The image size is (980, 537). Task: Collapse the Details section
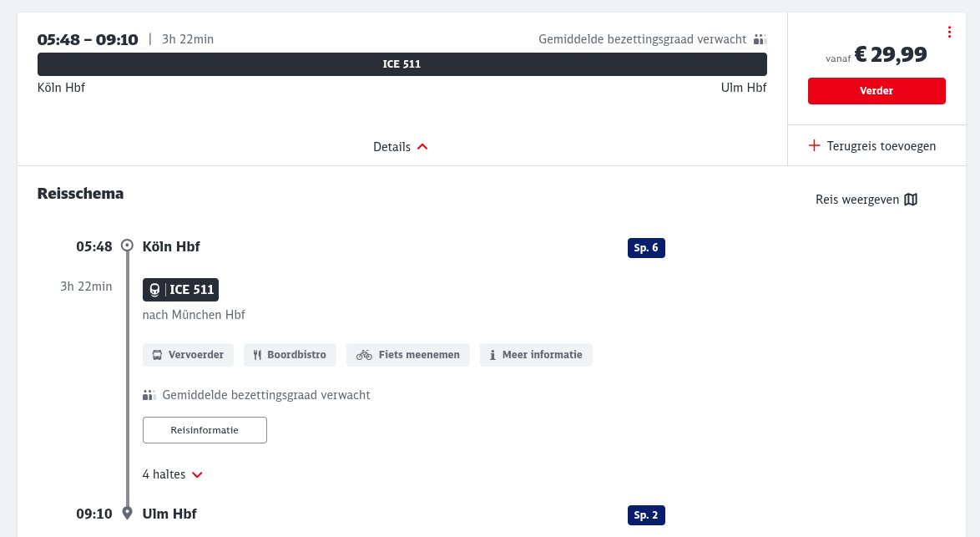(401, 147)
